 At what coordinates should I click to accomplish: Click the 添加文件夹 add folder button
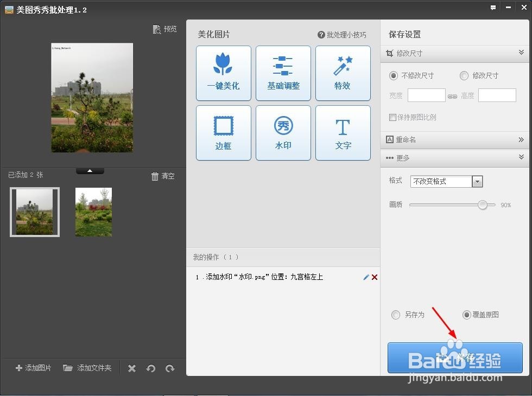(x=87, y=368)
